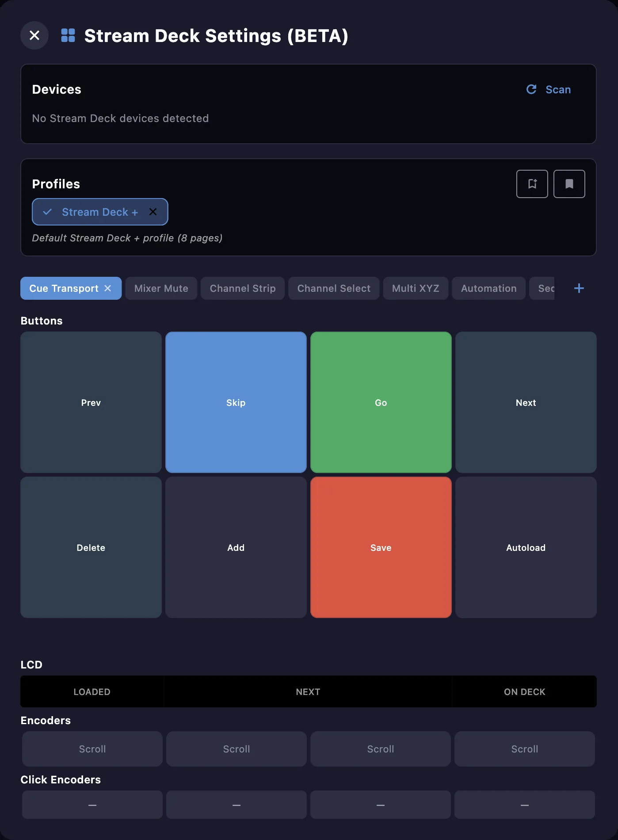
Task: Click the Stream Deck grid icon in title
Action: (x=68, y=35)
